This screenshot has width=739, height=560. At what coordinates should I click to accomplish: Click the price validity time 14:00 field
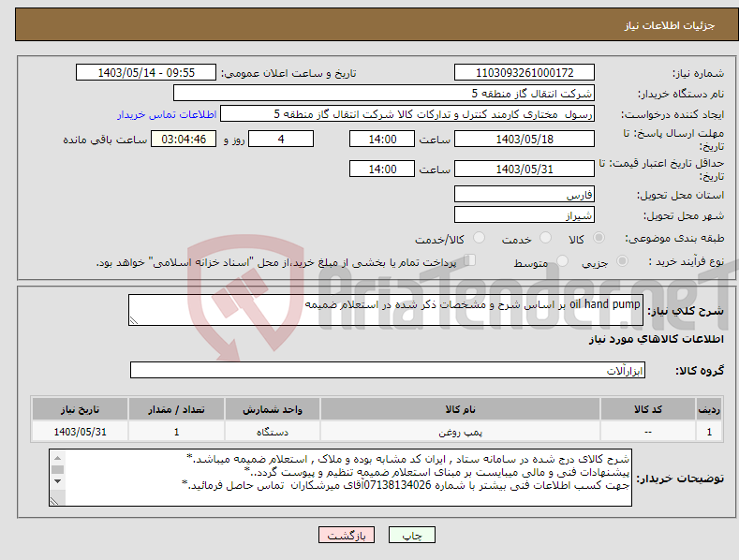click(x=382, y=169)
